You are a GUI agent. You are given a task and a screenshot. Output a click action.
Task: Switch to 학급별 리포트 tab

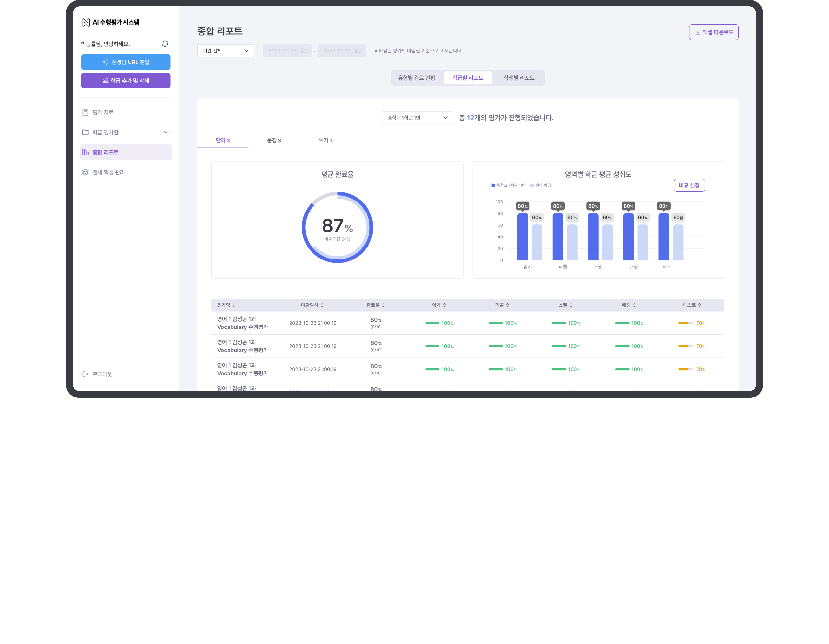click(x=468, y=78)
